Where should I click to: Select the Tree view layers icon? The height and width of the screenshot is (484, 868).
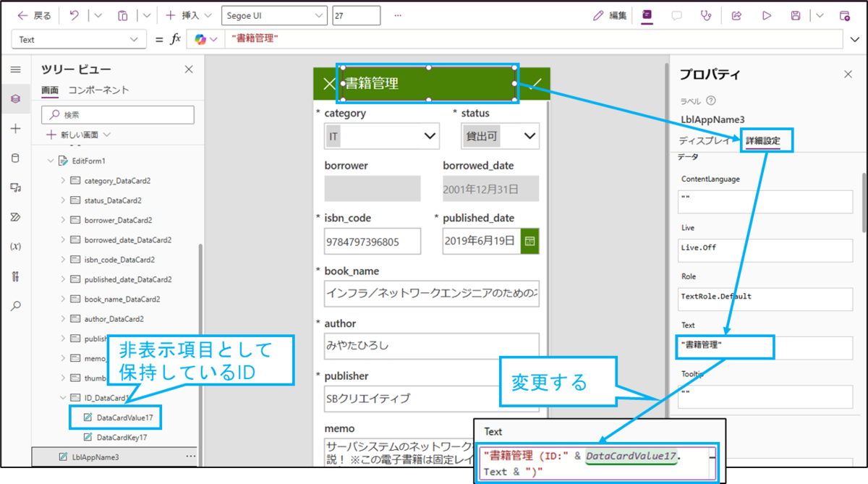(x=15, y=98)
